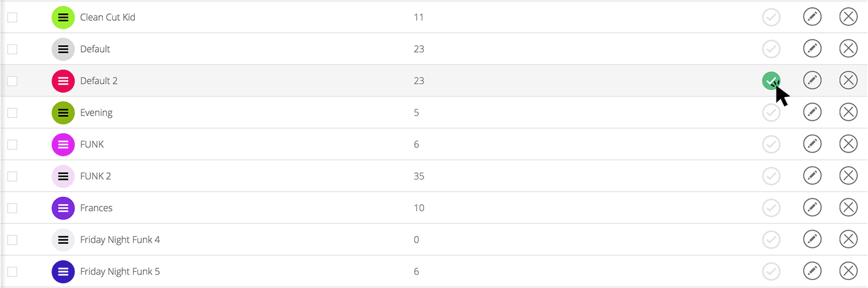The height and width of the screenshot is (288, 868).
Task: Tick the checkbox for Clean Cut Kid
Action: tap(12, 17)
